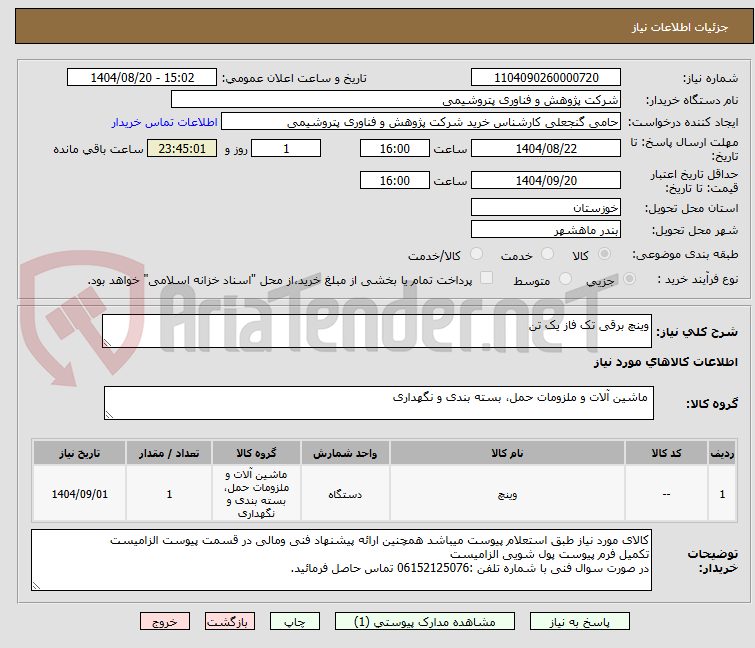The width and height of the screenshot is (755, 648).
Task: Click resize handle of the توضیحات خریدار box
Action: click(37, 585)
